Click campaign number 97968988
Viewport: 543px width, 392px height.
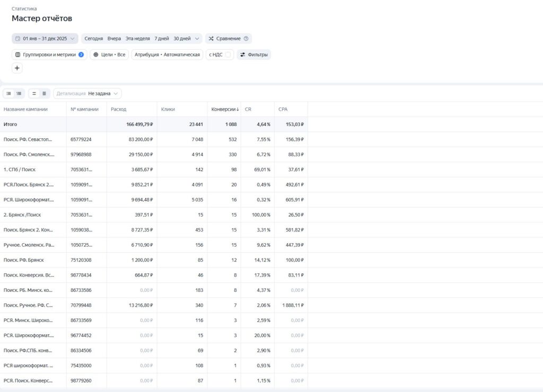tap(81, 155)
